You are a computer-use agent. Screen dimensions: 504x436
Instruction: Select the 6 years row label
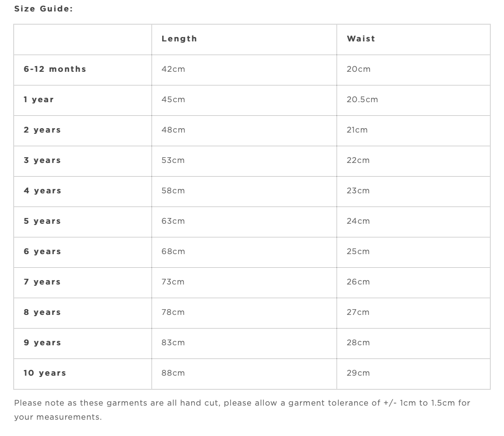42,251
